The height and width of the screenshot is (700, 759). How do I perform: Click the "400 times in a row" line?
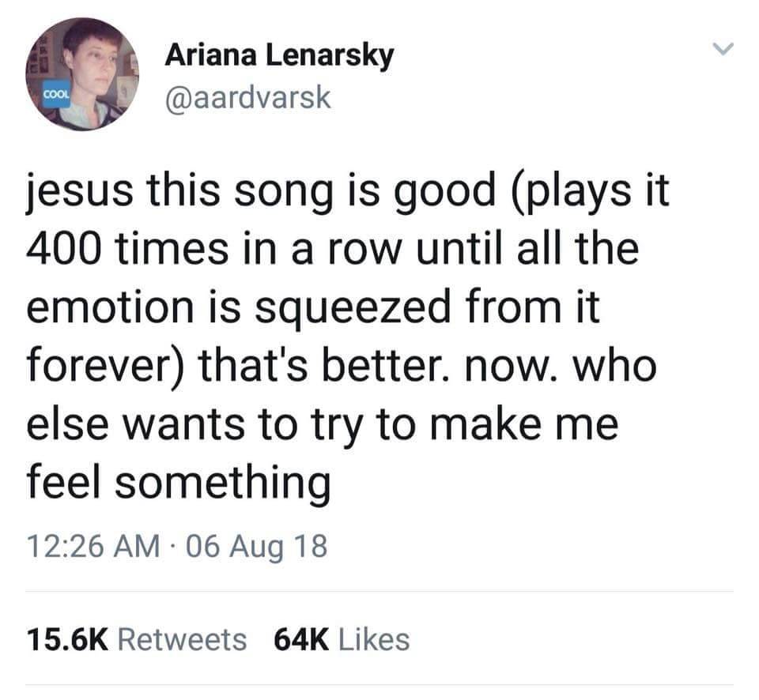point(331,250)
